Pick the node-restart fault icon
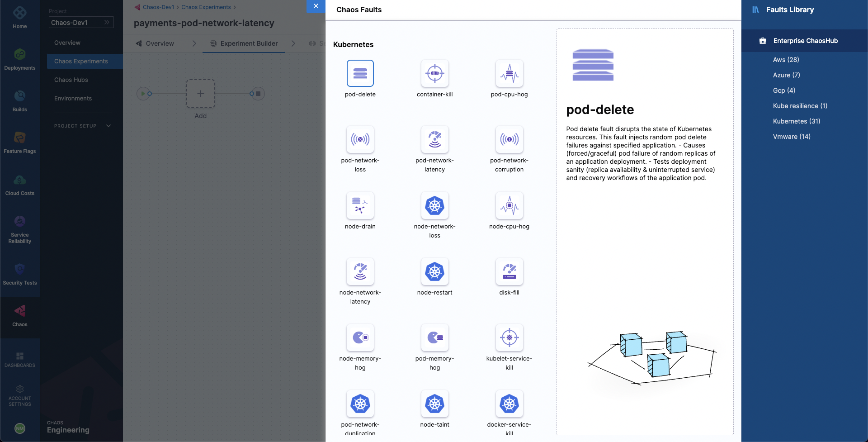Screen dimensions: 868x442 434,271
